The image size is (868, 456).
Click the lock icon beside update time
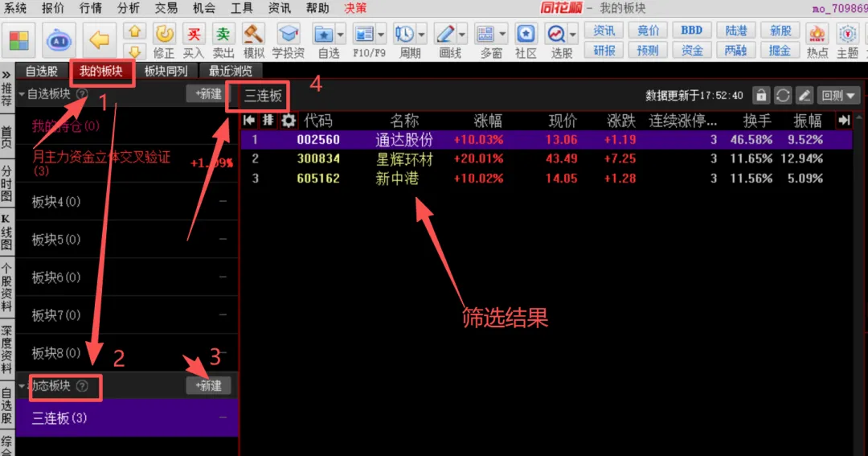[x=761, y=95]
